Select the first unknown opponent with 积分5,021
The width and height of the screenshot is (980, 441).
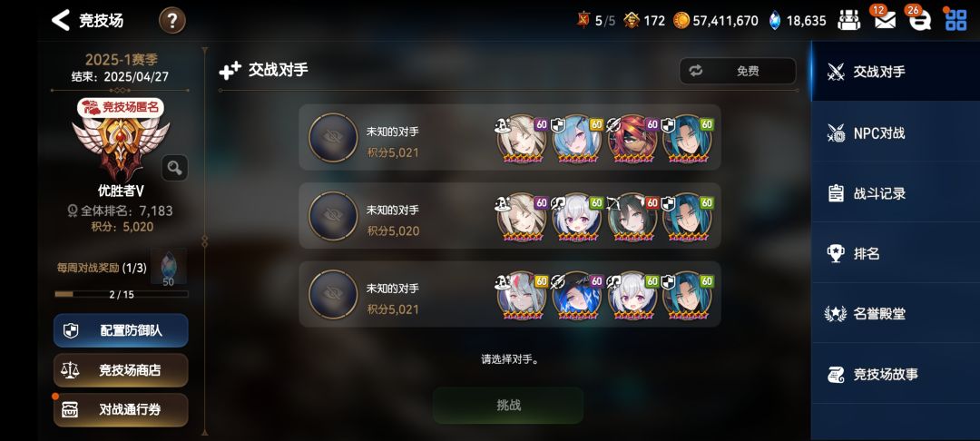point(509,137)
